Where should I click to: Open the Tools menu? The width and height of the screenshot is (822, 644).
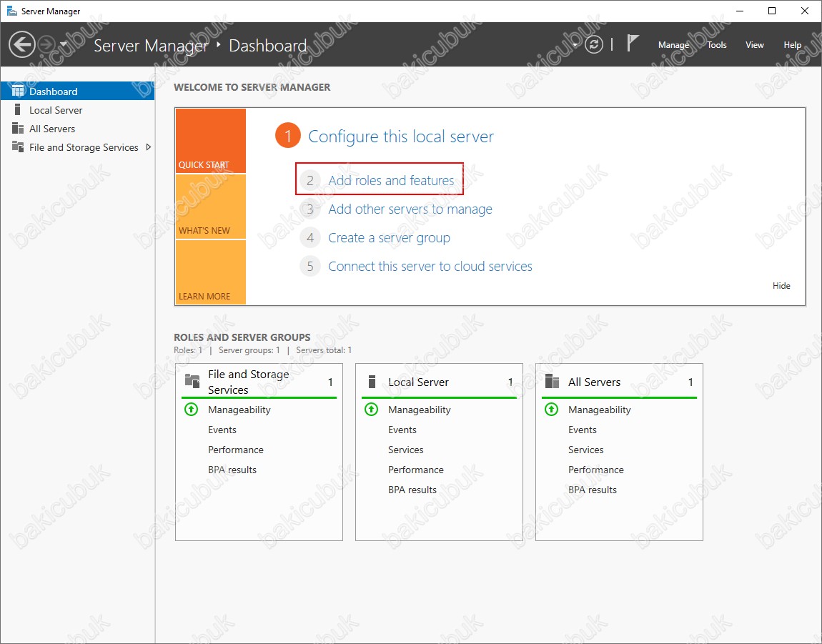pos(717,44)
